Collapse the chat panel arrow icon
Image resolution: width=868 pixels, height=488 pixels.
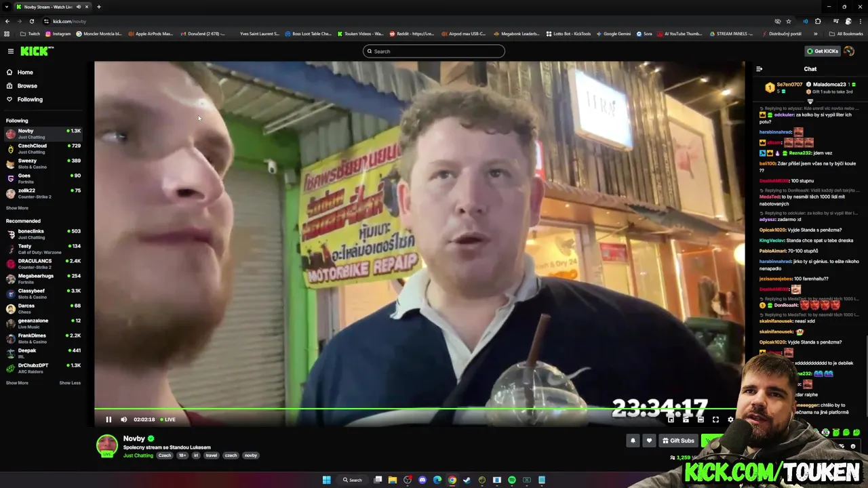[759, 69]
